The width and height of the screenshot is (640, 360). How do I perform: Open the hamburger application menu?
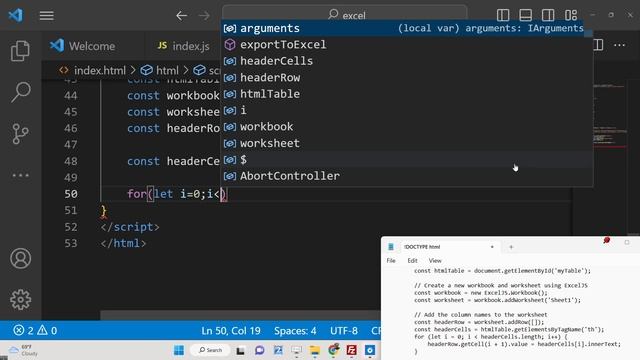(x=47, y=16)
